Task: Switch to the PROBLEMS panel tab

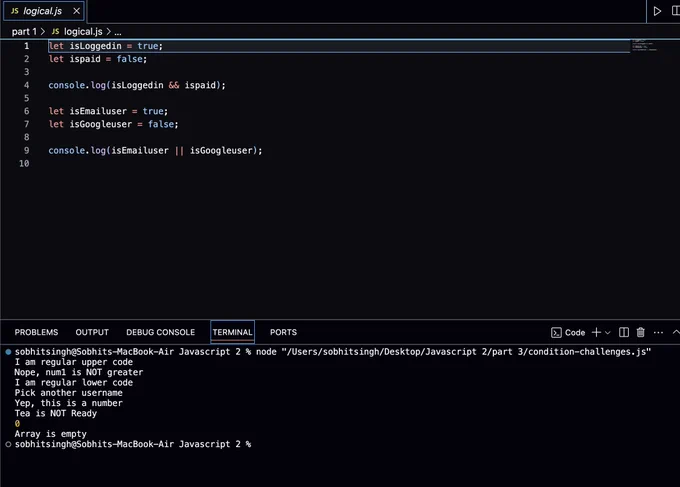Action: 36,332
